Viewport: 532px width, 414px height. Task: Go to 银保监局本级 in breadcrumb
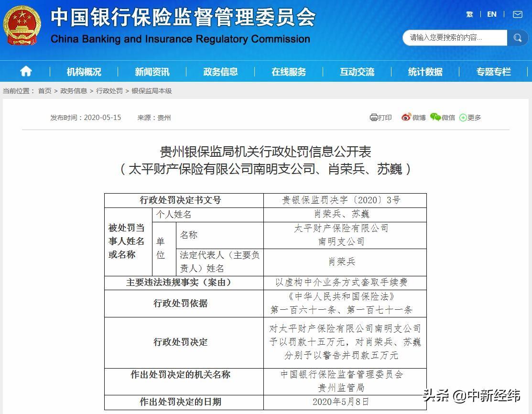click(x=152, y=91)
